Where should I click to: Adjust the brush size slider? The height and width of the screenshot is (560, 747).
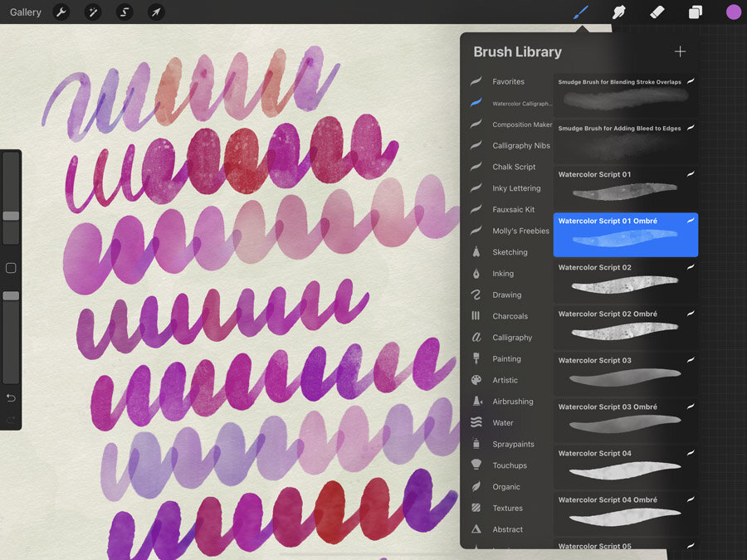[11, 216]
